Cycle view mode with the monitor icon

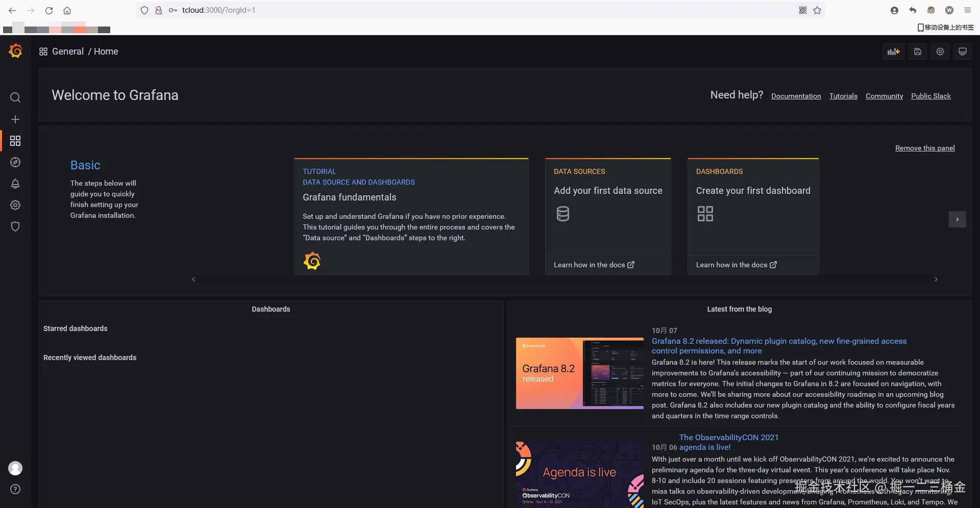[x=963, y=52]
